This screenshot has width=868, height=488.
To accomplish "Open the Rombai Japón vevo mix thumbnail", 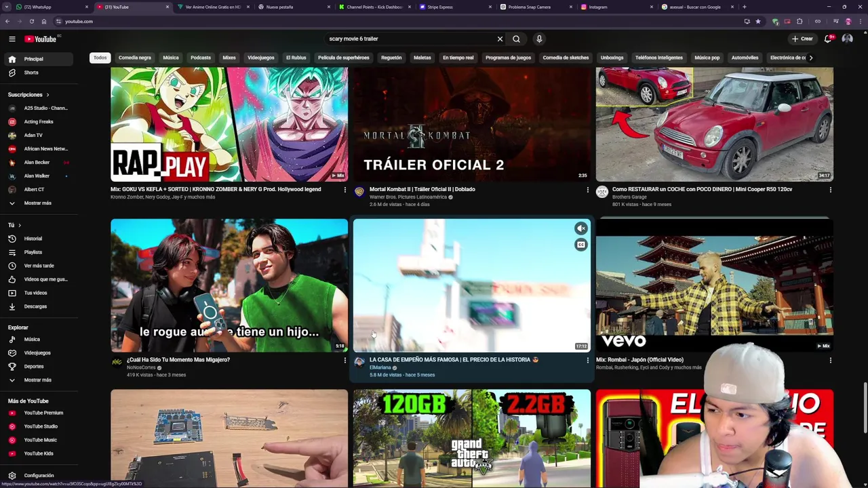I will coord(714,285).
